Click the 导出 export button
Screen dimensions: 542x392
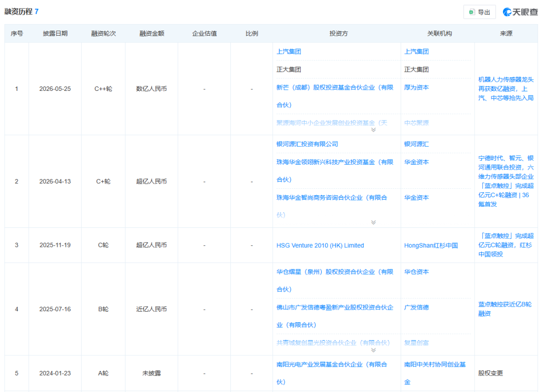[479, 12]
